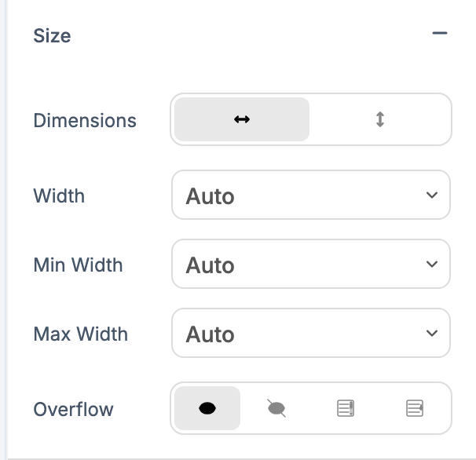This screenshot has width=476, height=460.
Task: Click the Size section heading
Action: pyautogui.click(x=52, y=36)
